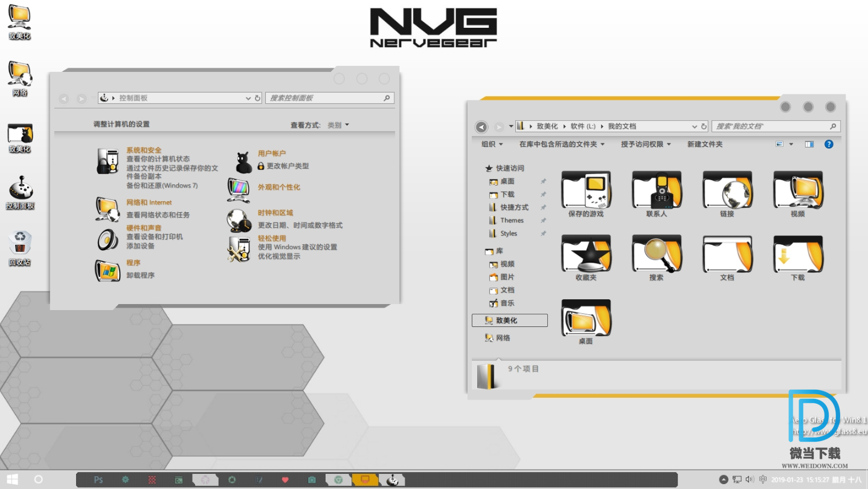Toggle the preview pane button in explorer
Screen dimensions: 868x489
[x=809, y=144]
